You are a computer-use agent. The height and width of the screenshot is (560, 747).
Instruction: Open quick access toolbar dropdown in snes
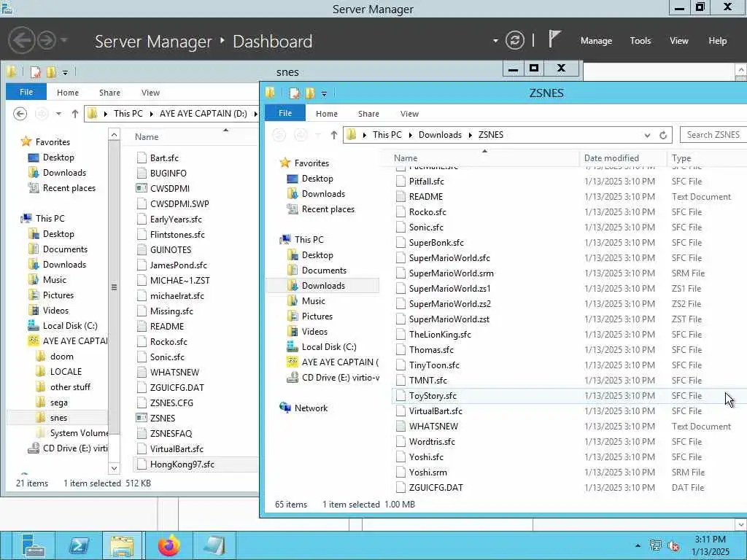[x=65, y=73]
